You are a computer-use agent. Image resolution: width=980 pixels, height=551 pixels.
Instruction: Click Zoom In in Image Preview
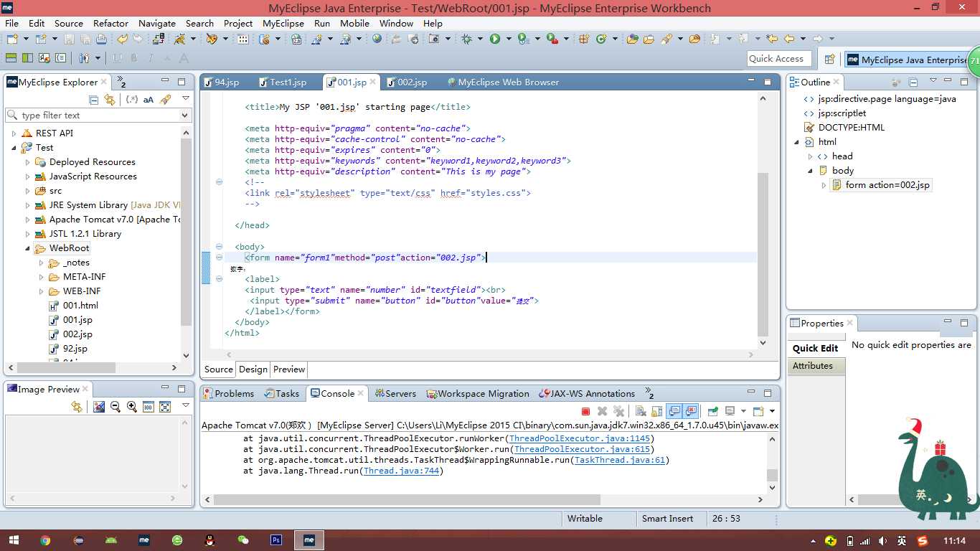click(x=131, y=407)
